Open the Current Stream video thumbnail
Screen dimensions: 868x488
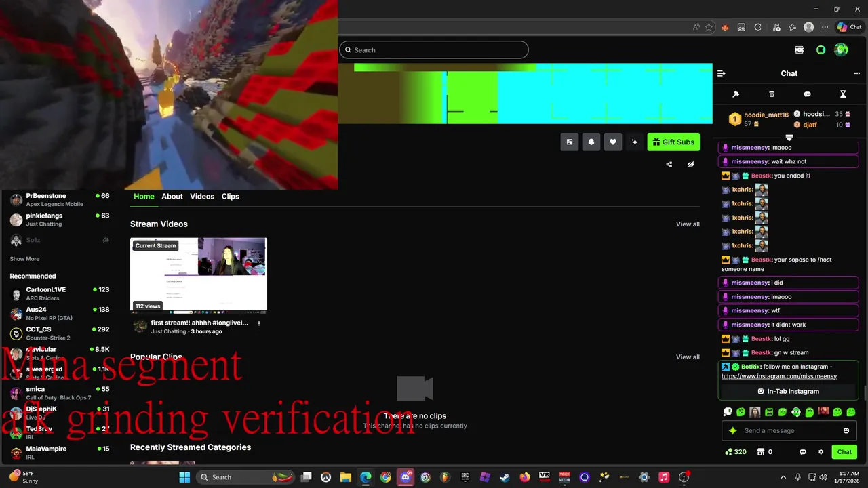[199, 274]
